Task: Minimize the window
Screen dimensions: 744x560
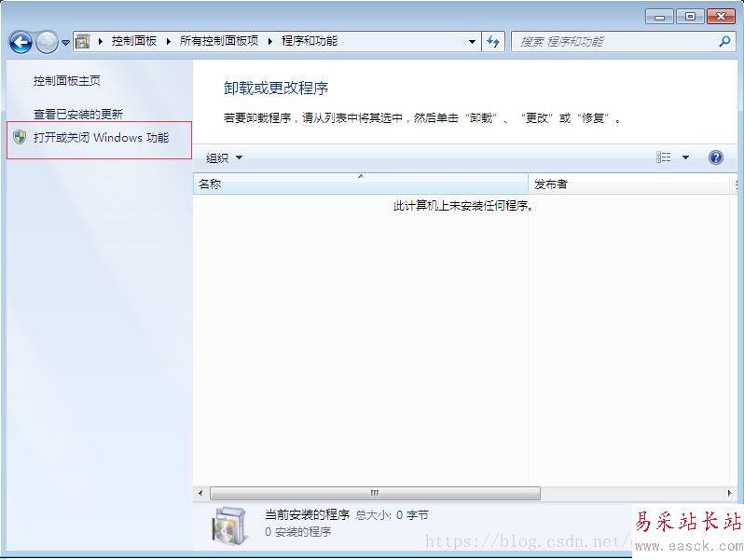Action: pos(659,17)
